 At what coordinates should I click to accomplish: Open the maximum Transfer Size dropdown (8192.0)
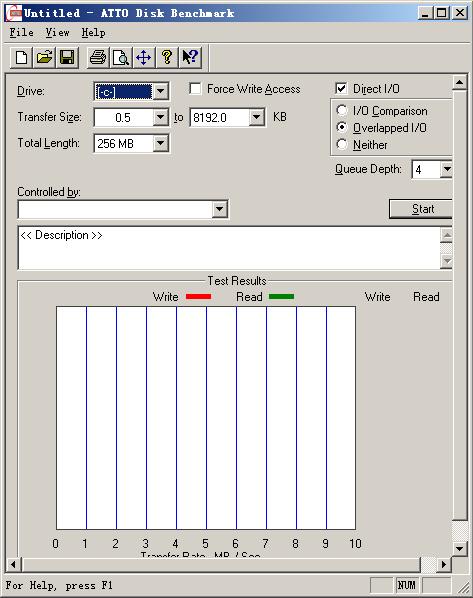[x=257, y=117]
